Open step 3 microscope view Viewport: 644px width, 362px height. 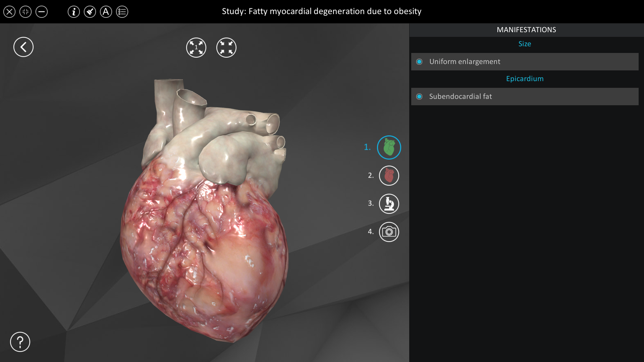click(389, 203)
